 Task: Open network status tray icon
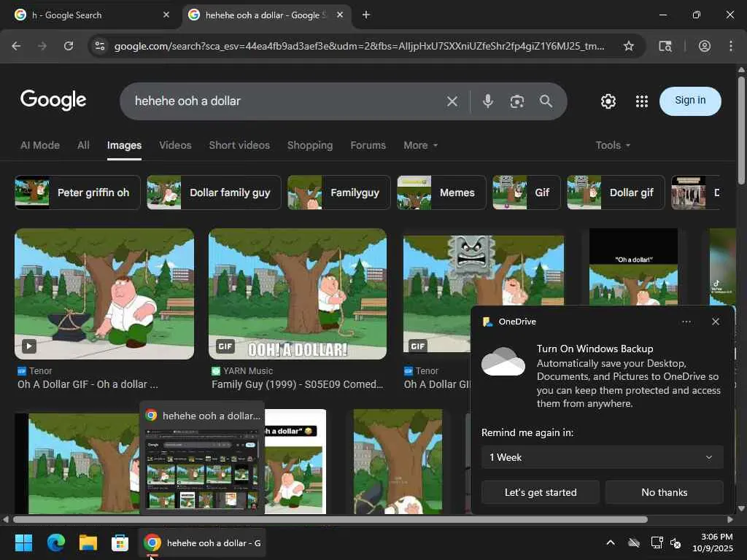click(657, 542)
